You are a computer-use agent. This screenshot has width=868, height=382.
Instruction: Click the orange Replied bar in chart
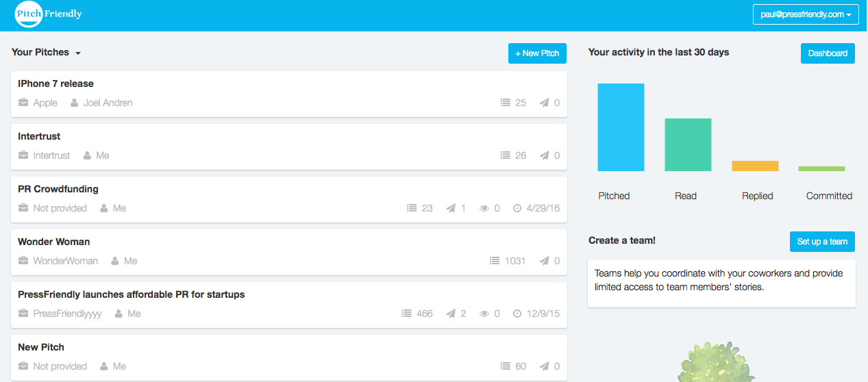click(755, 166)
